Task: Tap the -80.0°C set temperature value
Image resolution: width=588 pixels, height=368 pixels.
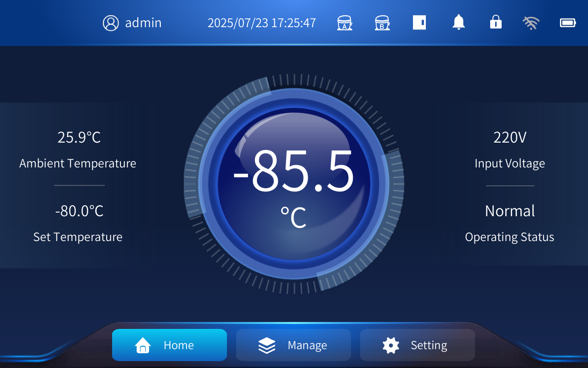Action: [79, 211]
